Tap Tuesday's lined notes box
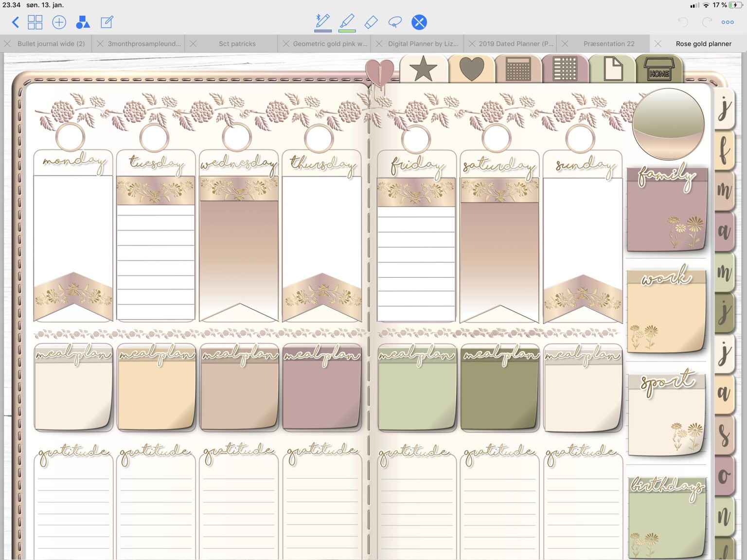747x560 pixels. (x=156, y=262)
